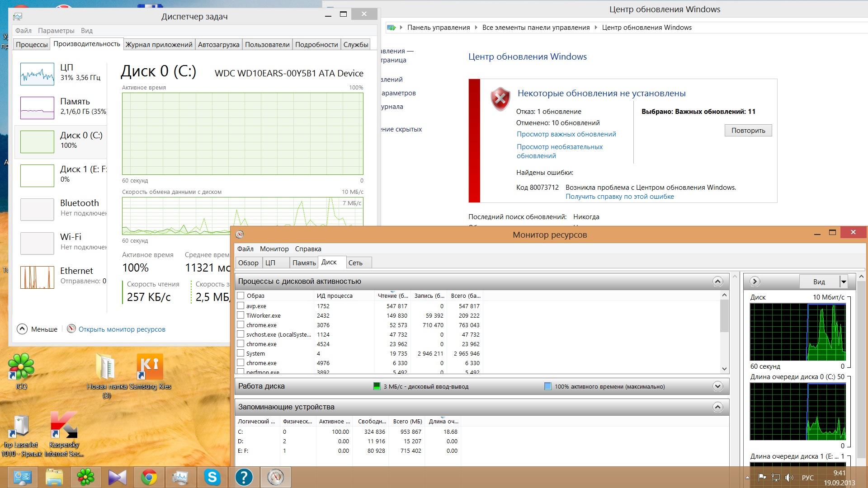
Task: Click 'Открыть монитор ресурсов' link
Action: [x=122, y=329]
